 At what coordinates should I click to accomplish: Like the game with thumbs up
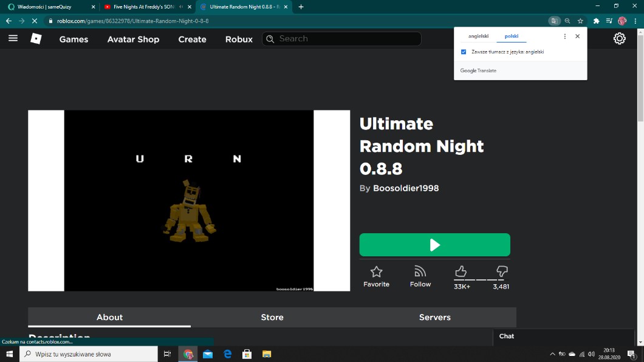tap(461, 271)
